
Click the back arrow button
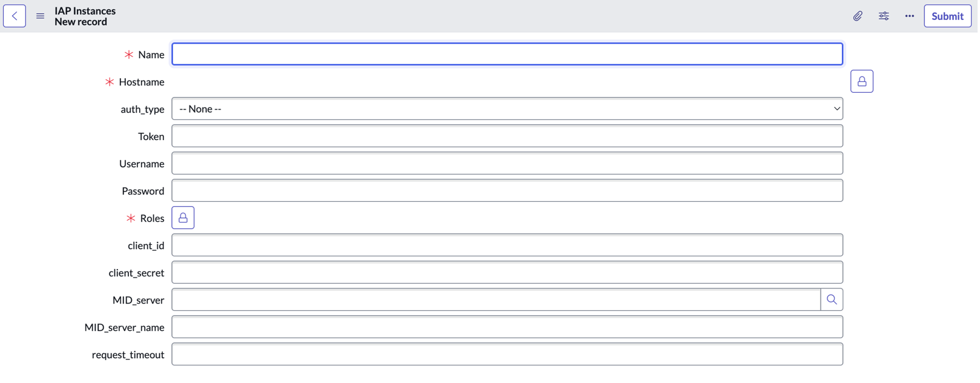point(15,16)
